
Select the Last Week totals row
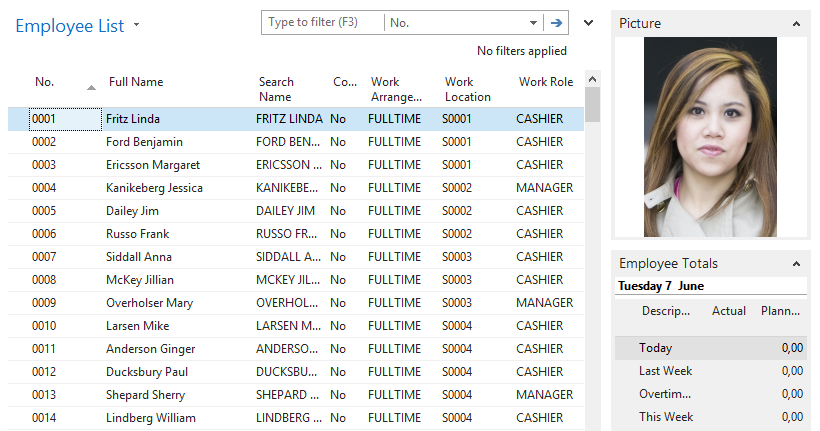point(666,371)
